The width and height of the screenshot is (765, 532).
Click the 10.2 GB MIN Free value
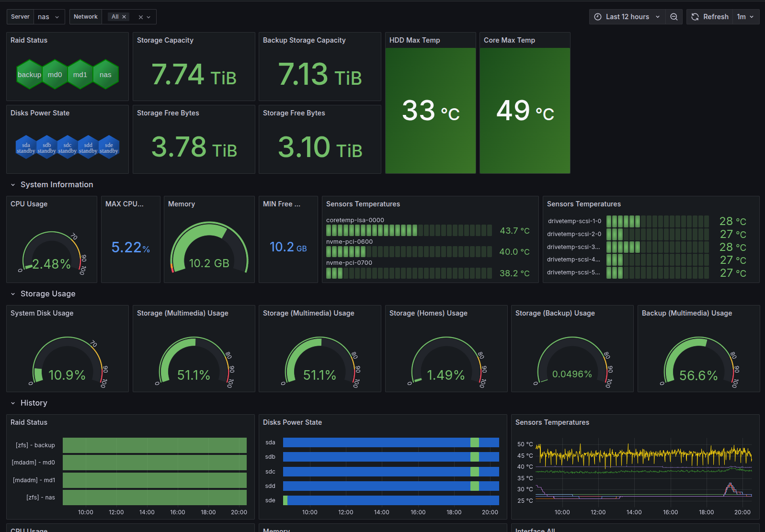tap(288, 247)
